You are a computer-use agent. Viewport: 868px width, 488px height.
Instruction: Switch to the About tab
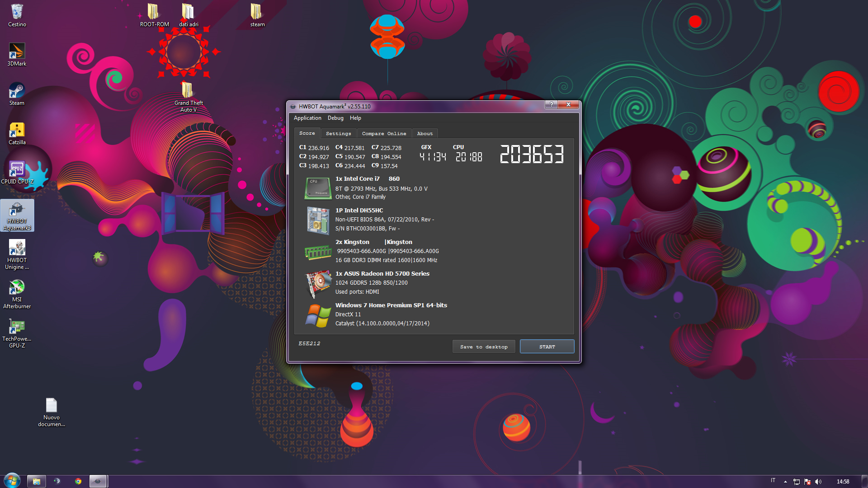425,134
